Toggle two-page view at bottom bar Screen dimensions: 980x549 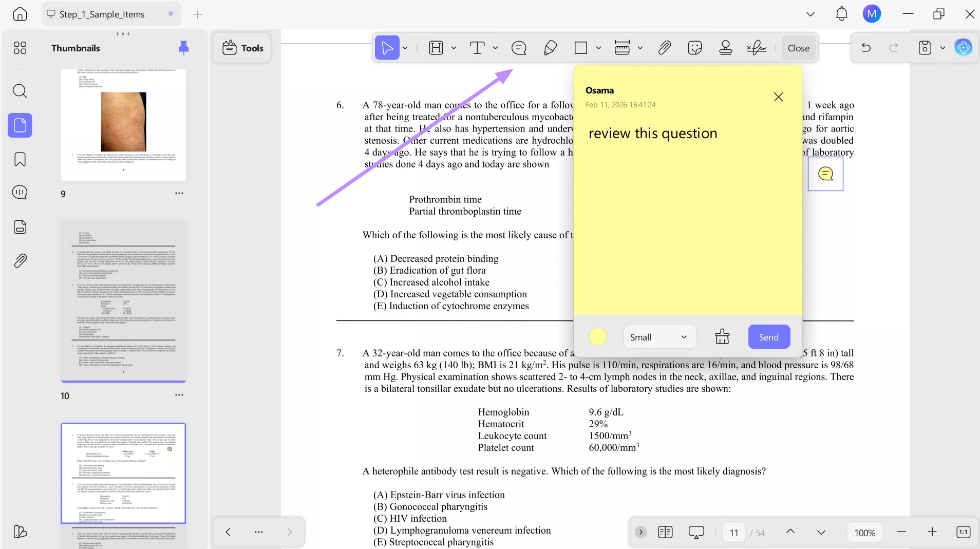(665, 532)
